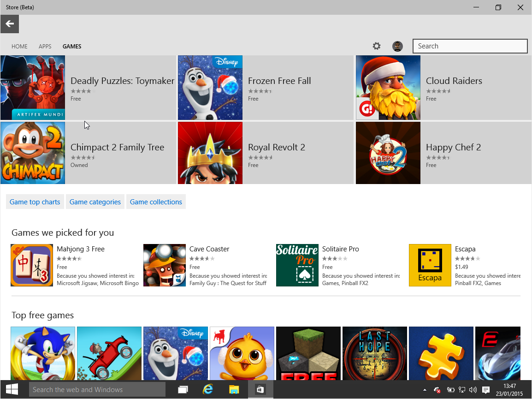Click the back navigation arrow
This screenshot has height=399, width=532.
point(9,24)
